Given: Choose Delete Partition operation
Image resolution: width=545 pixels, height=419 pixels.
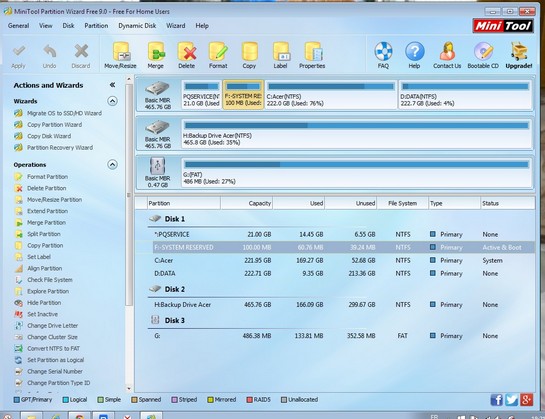Looking at the screenshot, I should pyautogui.click(x=40, y=188).
